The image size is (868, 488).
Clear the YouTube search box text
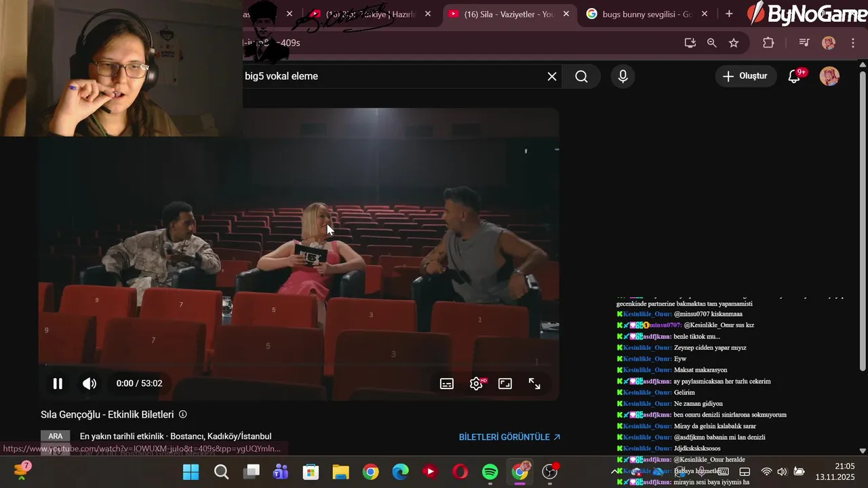pyautogui.click(x=552, y=77)
